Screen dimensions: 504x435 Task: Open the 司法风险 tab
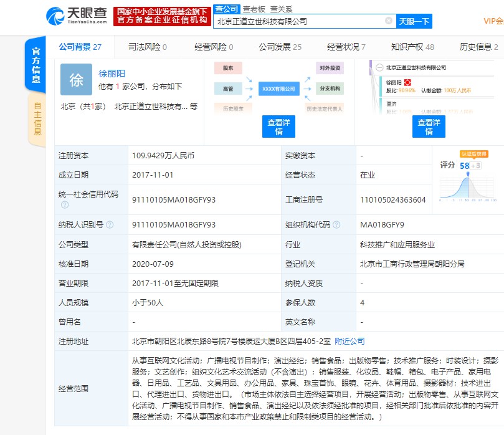tap(148, 47)
